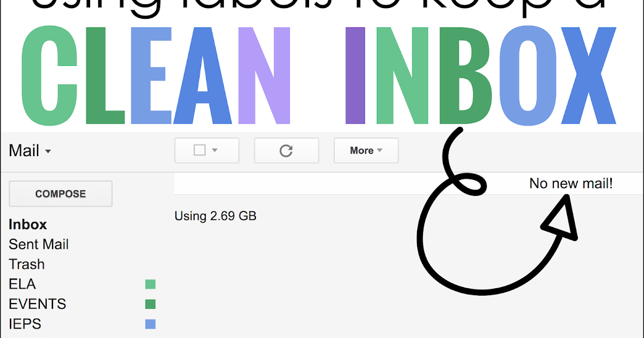Viewport: 644px width, 338px height.
Task: Select the IEPS label
Action: [24, 324]
